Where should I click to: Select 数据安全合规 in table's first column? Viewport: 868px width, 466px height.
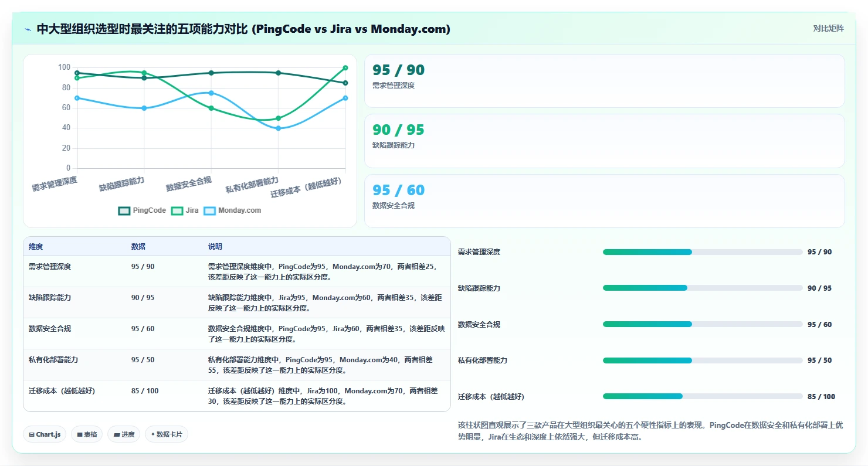tap(50, 329)
